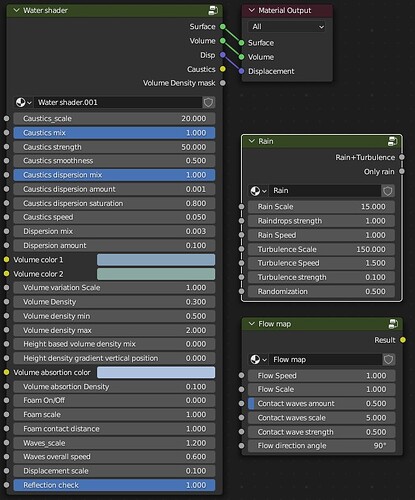Viewport: 415px width, 500px height.
Task: Click the Reflection check input socket
Action: [6, 485]
